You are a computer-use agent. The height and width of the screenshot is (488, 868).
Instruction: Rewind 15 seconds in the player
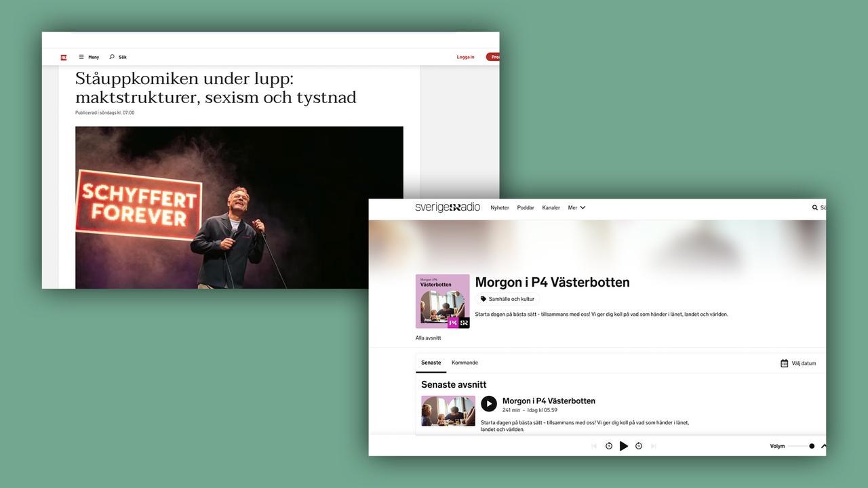click(609, 446)
